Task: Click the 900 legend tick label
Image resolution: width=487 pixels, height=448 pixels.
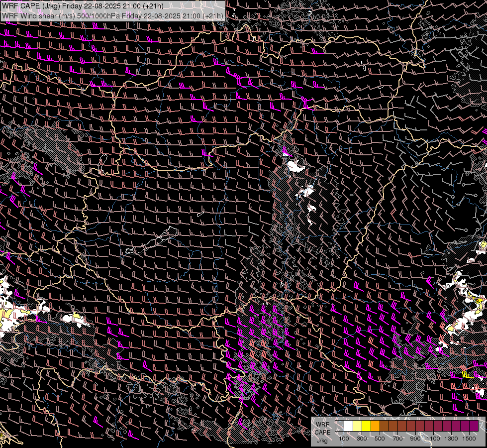Action: pyautogui.click(x=415, y=439)
